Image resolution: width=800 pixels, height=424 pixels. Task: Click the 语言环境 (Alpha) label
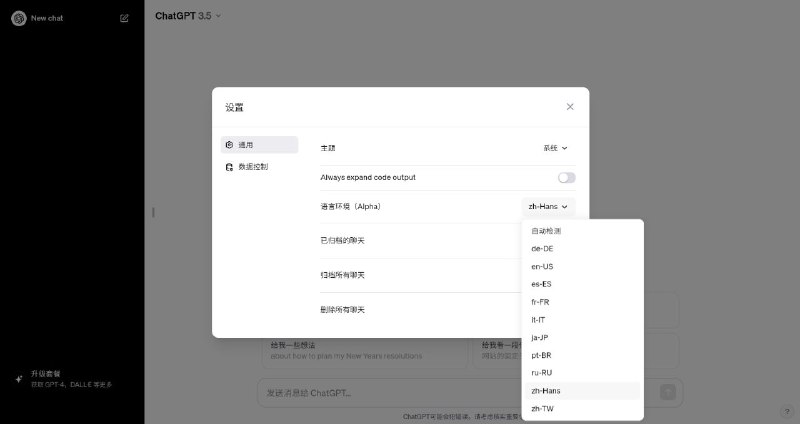pyautogui.click(x=351, y=207)
